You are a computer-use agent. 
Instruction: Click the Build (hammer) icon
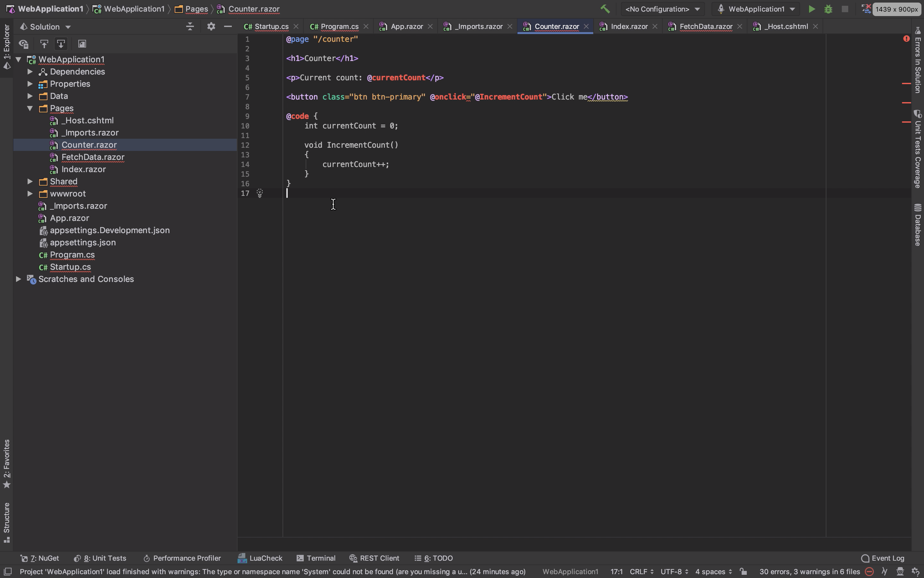click(x=605, y=9)
